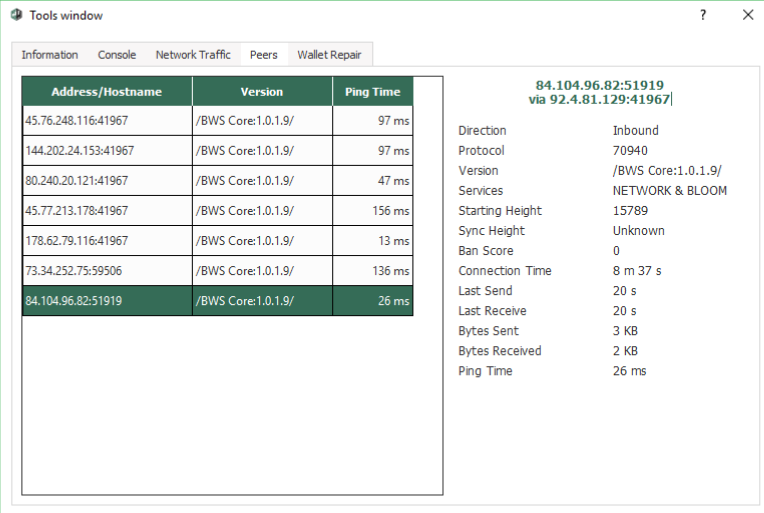The image size is (764, 513).
Task: Click the Ping Time label in details
Action: coord(485,371)
